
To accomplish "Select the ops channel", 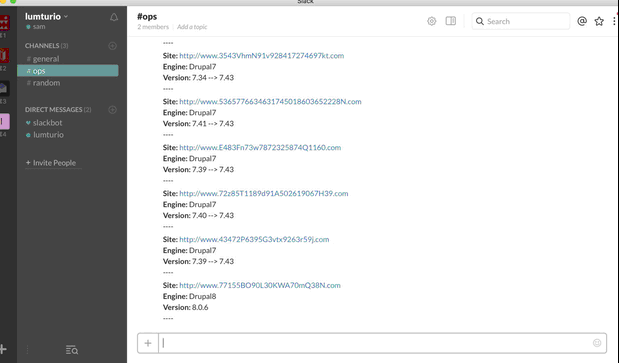I will coord(68,71).
